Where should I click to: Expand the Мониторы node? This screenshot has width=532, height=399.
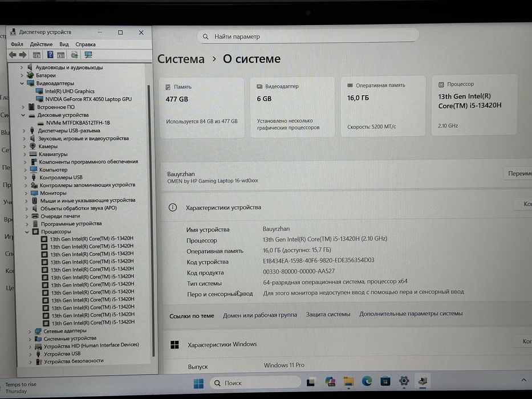tap(26, 193)
